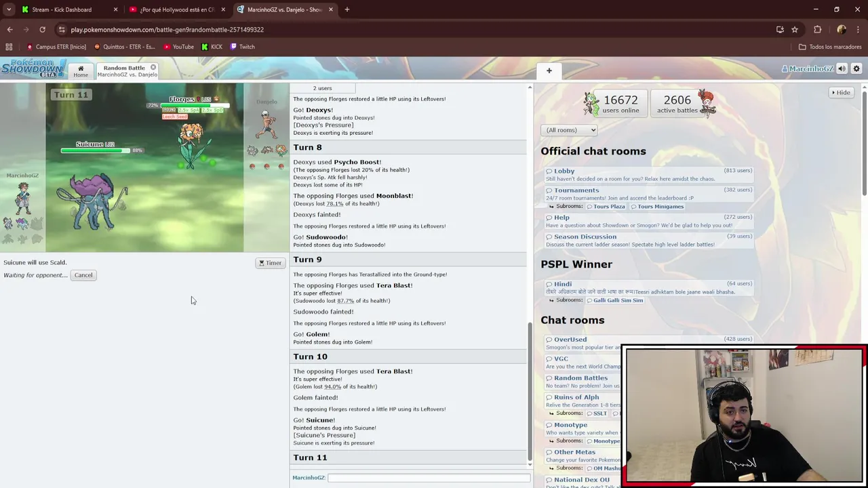868x488 pixels.
Task: Open the Showdown options gear icon
Action: click(x=856, y=68)
